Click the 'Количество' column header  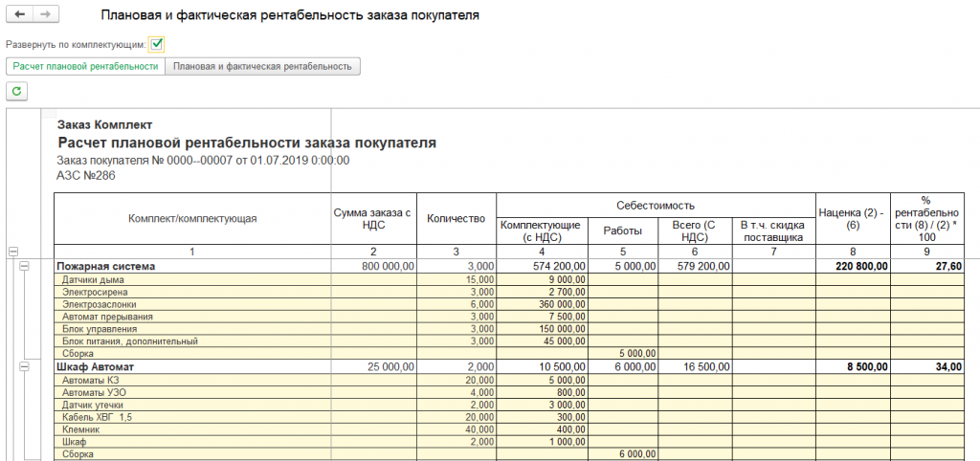coord(457,219)
